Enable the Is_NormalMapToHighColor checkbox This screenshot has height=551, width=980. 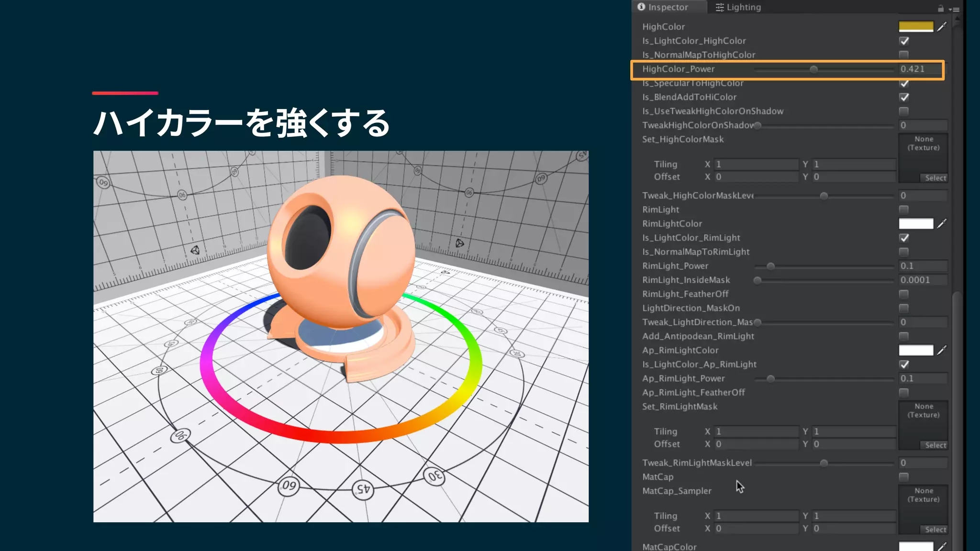pyautogui.click(x=904, y=55)
